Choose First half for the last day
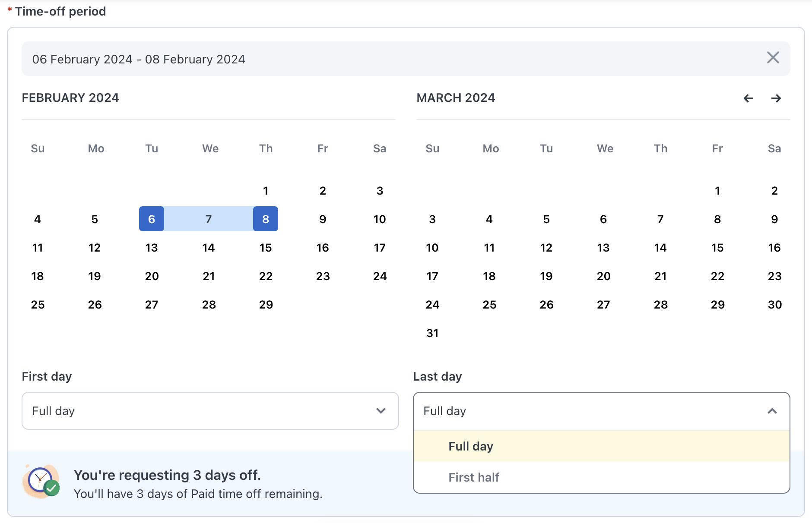 click(474, 477)
